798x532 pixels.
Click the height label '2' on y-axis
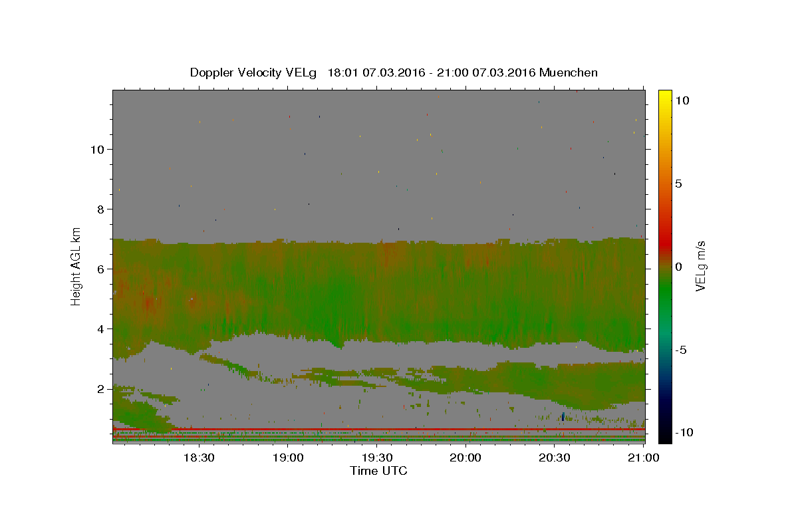[x=101, y=388]
